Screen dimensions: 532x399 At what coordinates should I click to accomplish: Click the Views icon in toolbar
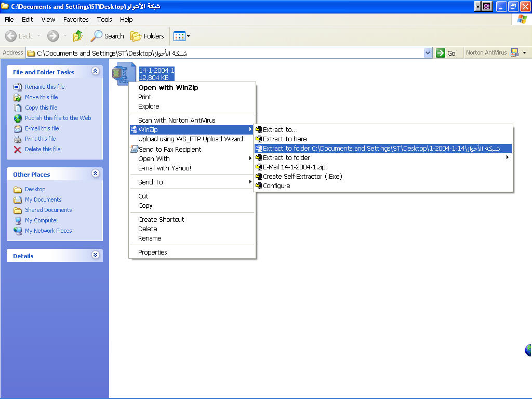(x=179, y=36)
